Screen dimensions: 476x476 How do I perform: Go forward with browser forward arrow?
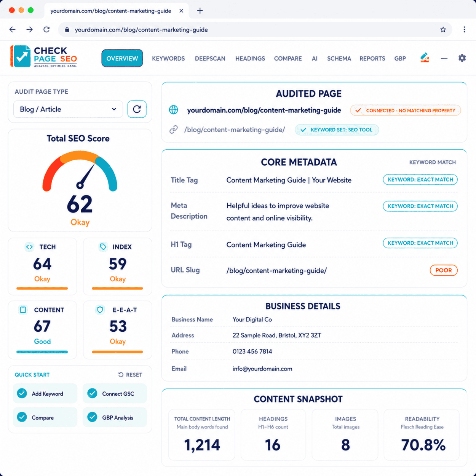(x=29, y=29)
